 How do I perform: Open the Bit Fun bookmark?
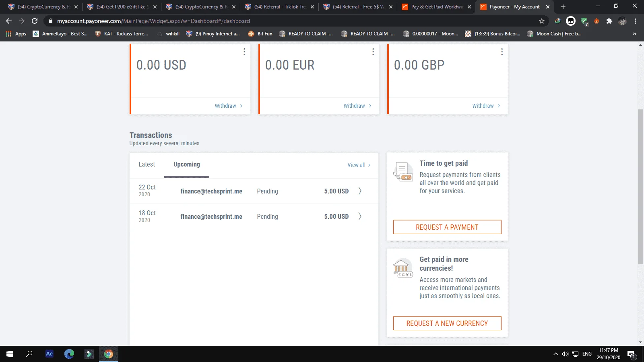260,34
